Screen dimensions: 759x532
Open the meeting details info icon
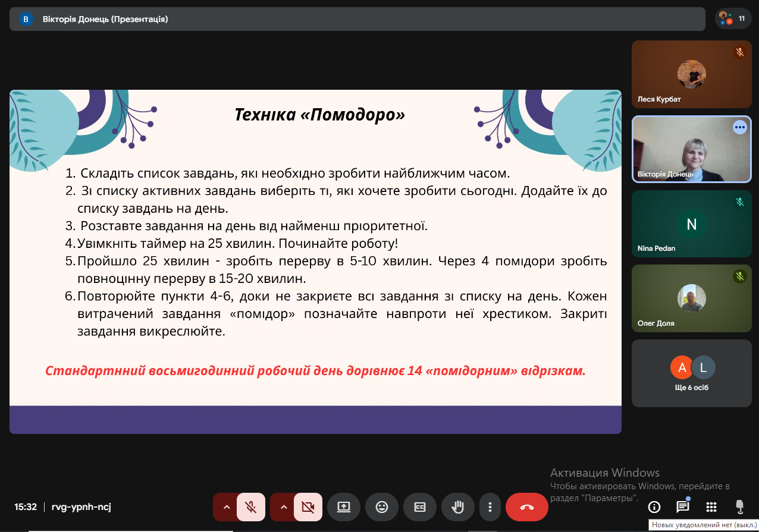click(x=654, y=507)
